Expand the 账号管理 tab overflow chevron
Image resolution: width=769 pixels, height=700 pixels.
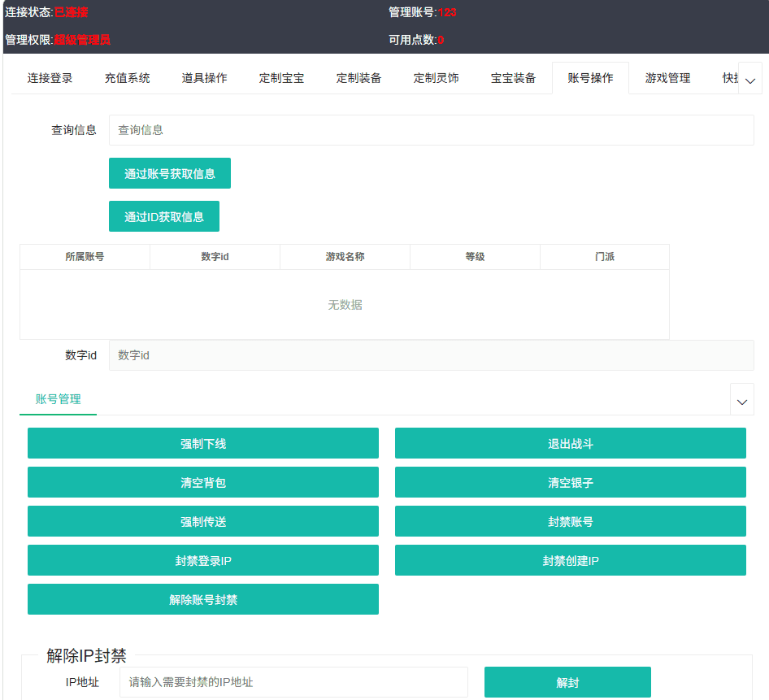[741, 400]
